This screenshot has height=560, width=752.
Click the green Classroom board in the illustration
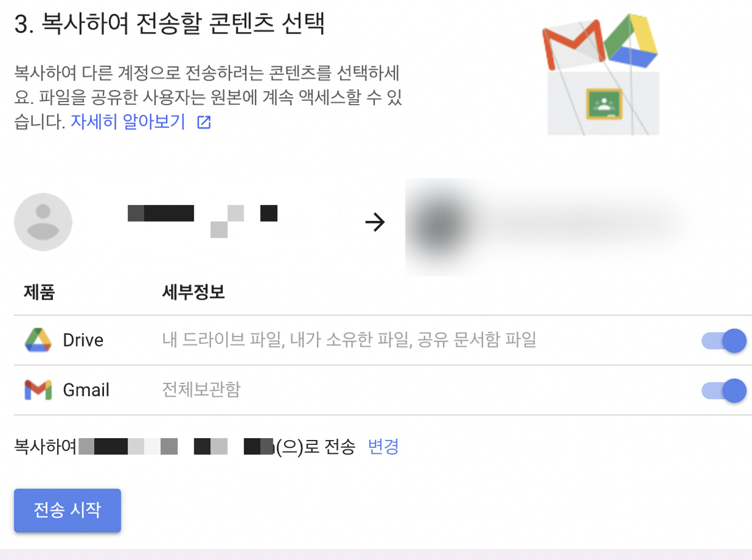pos(604,104)
